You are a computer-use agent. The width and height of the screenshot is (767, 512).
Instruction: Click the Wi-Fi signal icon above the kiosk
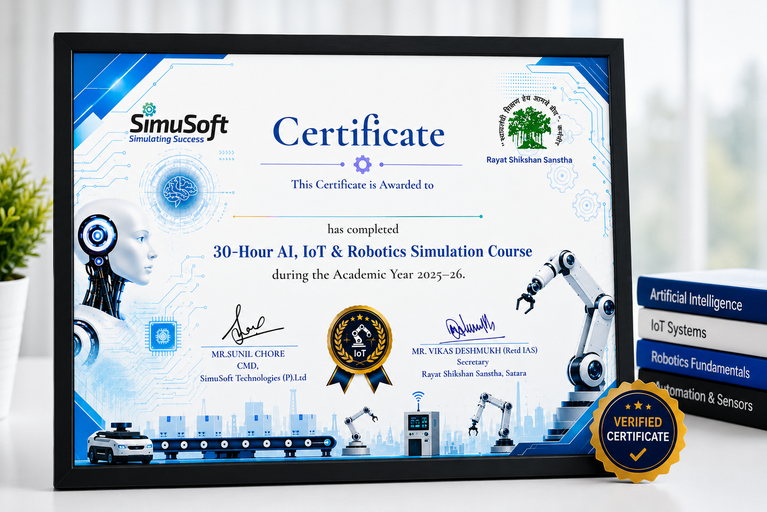pyautogui.click(x=418, y=399)
